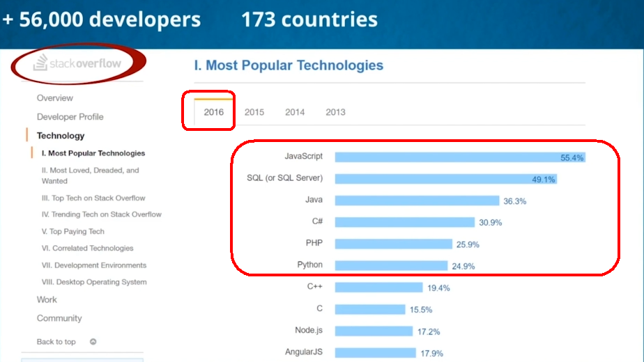Switch to the 2014 tab
This screenshot has width=644, height=362.
[x=295, y=112]
